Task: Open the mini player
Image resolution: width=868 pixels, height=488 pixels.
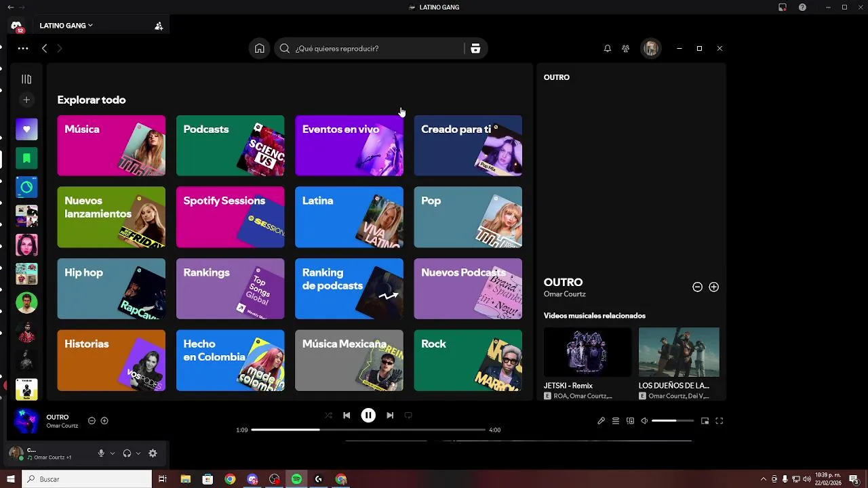Action: coord(705,421)
